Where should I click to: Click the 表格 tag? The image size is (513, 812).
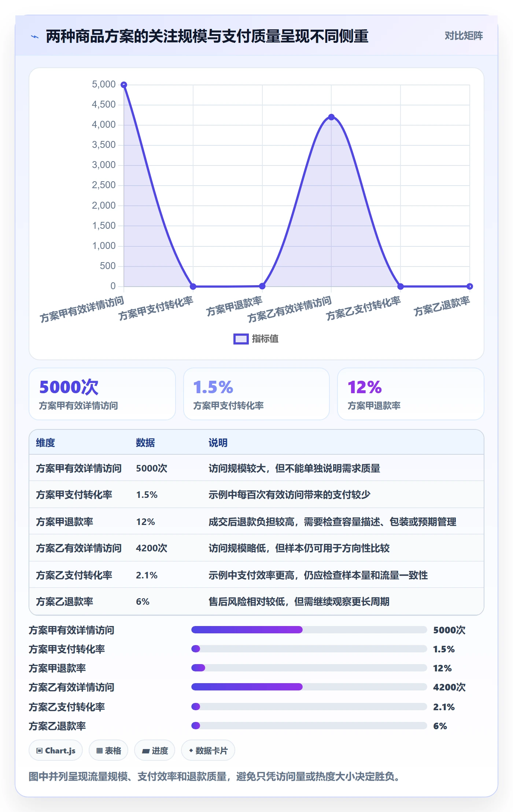108,750
